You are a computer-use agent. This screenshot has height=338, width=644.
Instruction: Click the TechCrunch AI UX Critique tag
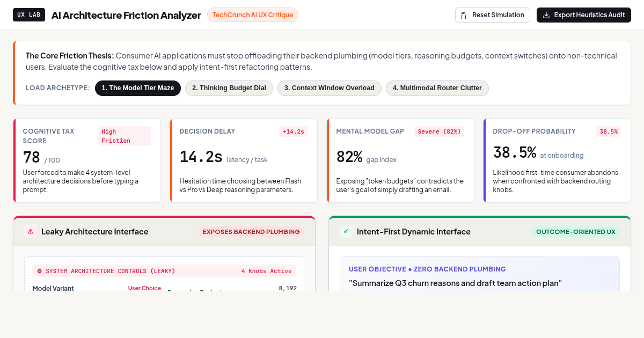click(x=253, y=15)
